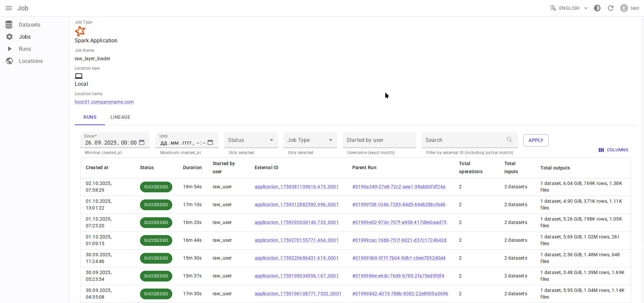Click the Started by user input field
644x303 pixels.
(379, 140)
